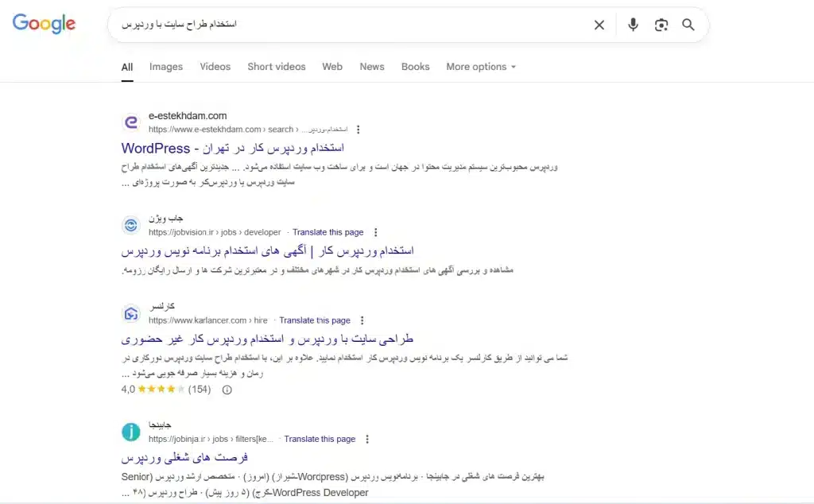Image resolution: width=814 pixels, height=504 pixels.
Task: Open three-dot menu for jobvision result
Action: point(376,233)
